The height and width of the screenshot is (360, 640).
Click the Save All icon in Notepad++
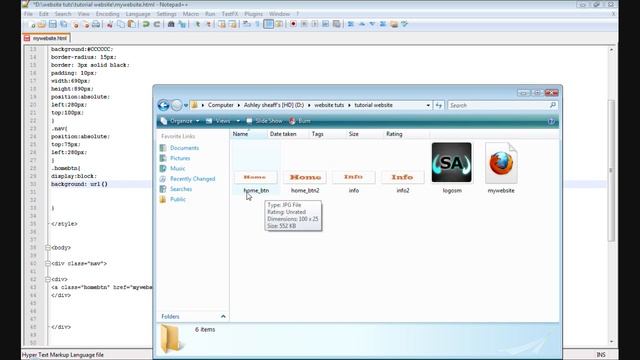[63, 24]
